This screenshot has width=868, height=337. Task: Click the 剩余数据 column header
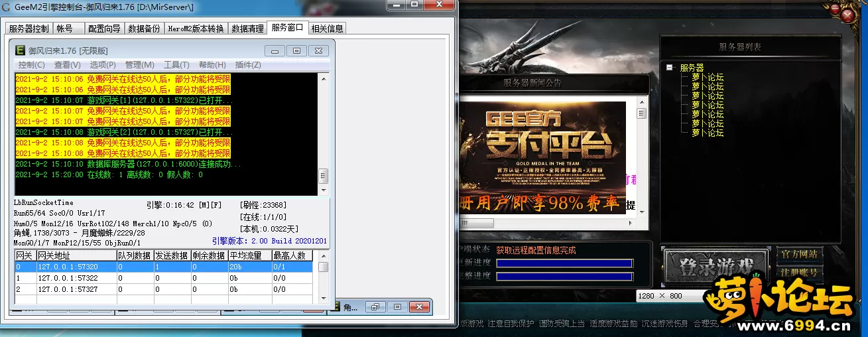(x=209, y=255)
